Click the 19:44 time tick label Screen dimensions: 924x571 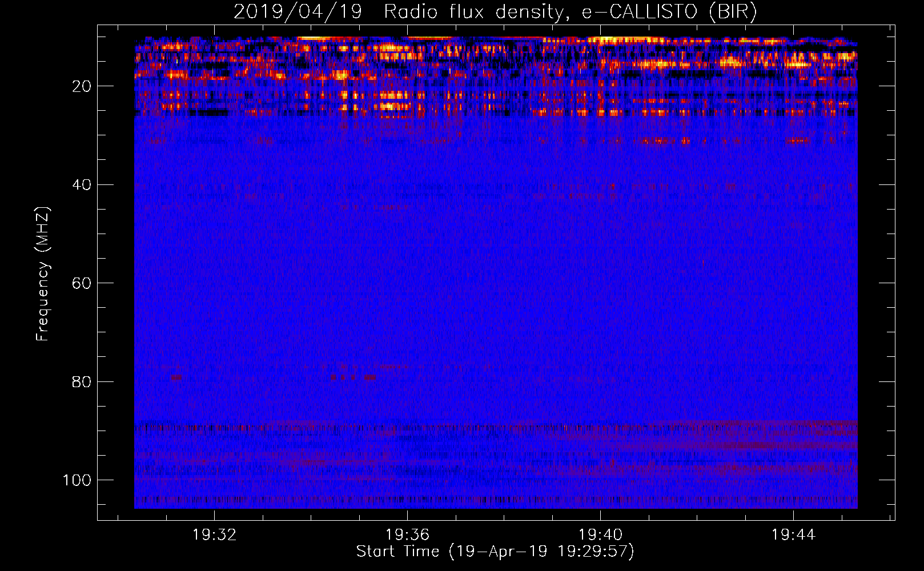pos(793,535)
